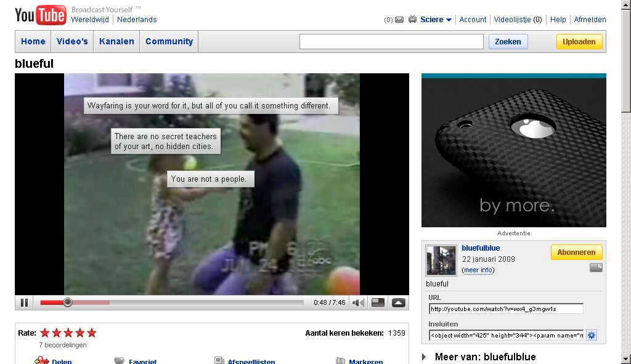Expand the 'Meer van: bluefulblue' section
The height and width of the screenshot is (364, 631).
[425, 357]
